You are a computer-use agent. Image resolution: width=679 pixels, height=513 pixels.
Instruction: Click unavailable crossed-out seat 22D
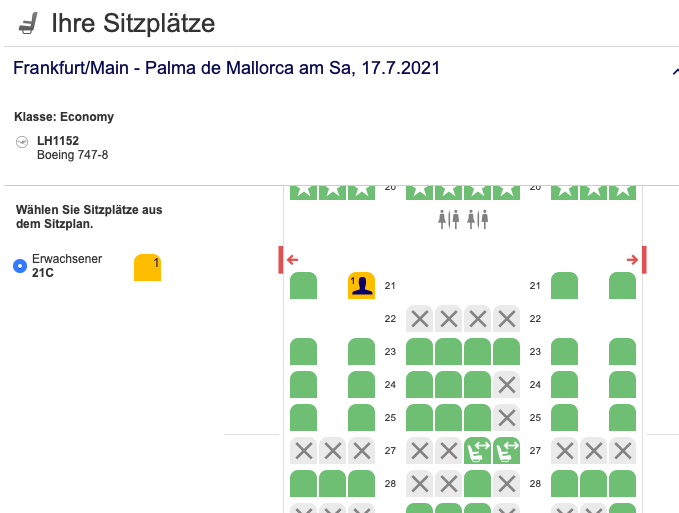pos(420,319)
